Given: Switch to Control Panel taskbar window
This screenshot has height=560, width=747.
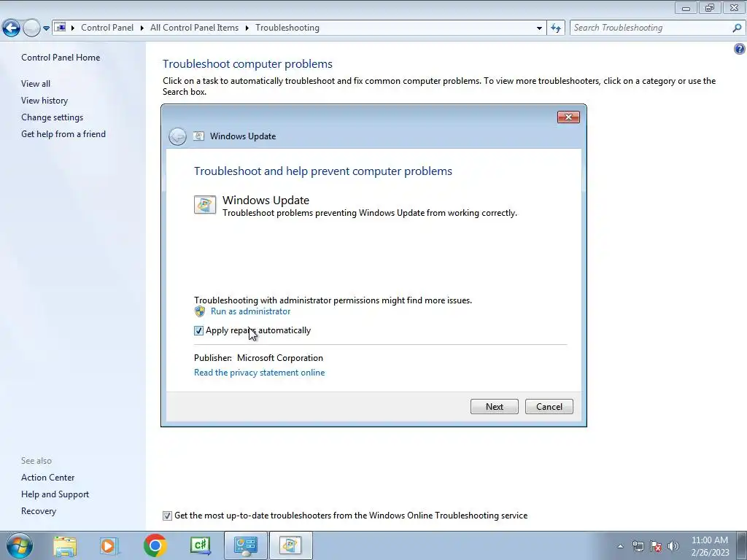Looking at the screenshot, I should tap(246, 545).
